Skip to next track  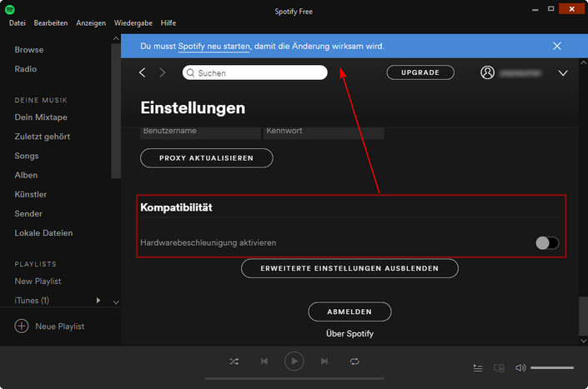324,362
